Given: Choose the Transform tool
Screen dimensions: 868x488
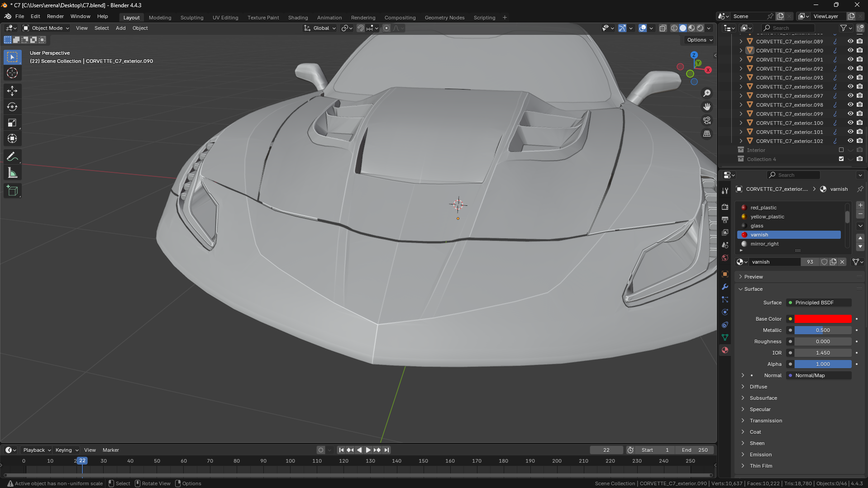Looking at the screenshot, I should pos(12,138).
